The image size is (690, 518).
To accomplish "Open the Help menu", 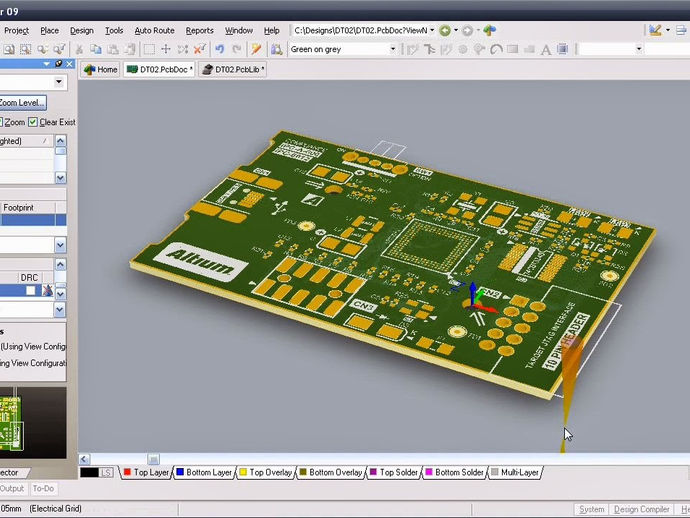I will pyautogui.click(x=272, y=30).
